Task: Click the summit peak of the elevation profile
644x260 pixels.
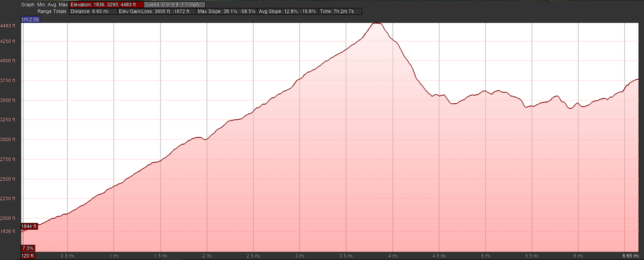Action: [377, 24]
